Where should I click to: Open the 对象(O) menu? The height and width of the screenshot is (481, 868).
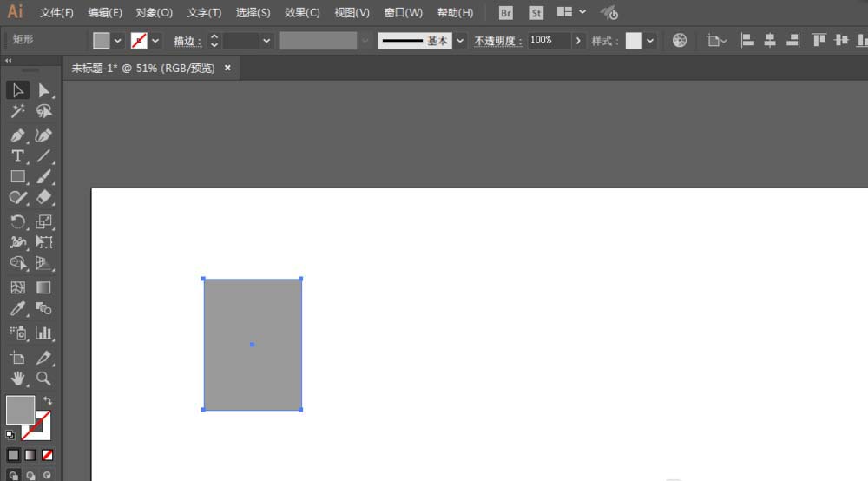(154, 12)
